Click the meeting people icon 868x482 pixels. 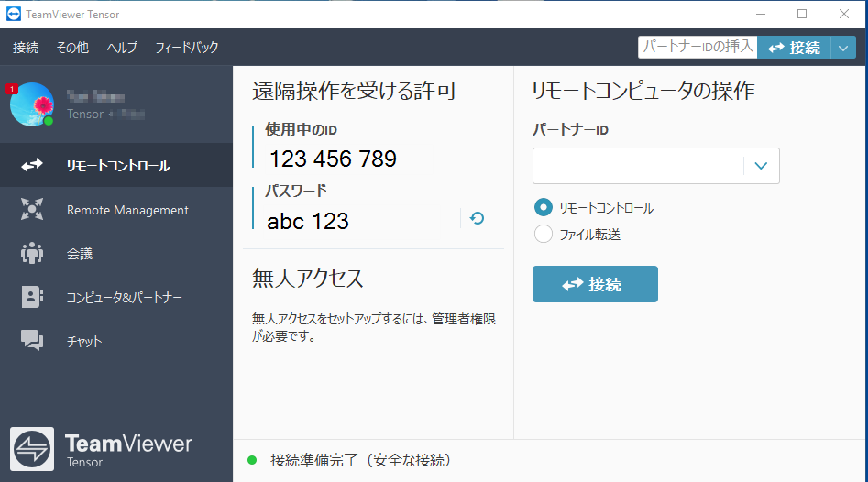click(31, 253)
